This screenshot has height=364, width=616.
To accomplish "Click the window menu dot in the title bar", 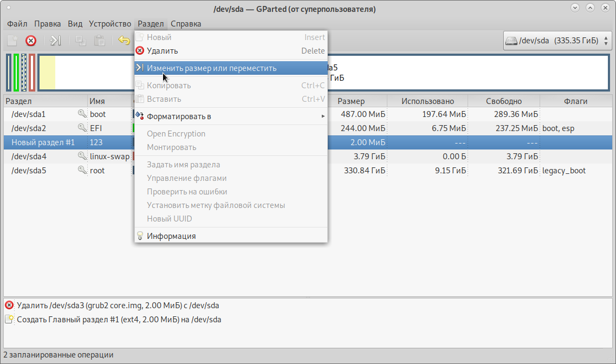I will coord(9,8).
